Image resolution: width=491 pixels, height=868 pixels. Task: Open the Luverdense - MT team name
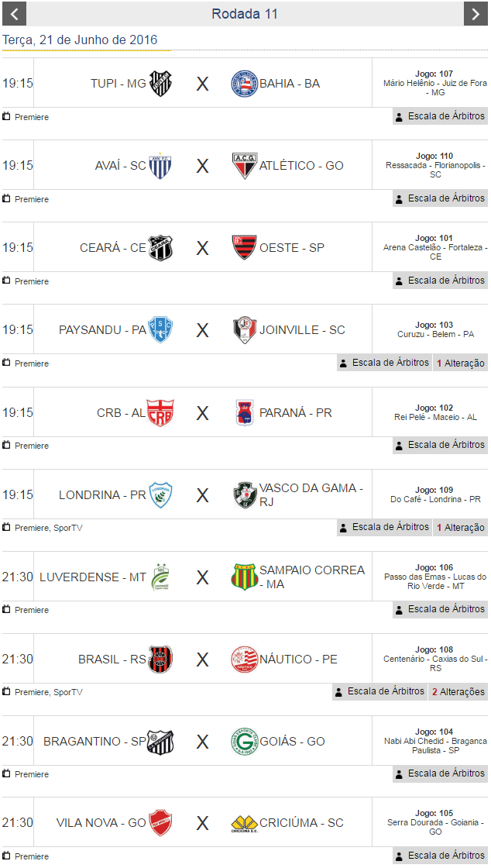coord(93,577)
